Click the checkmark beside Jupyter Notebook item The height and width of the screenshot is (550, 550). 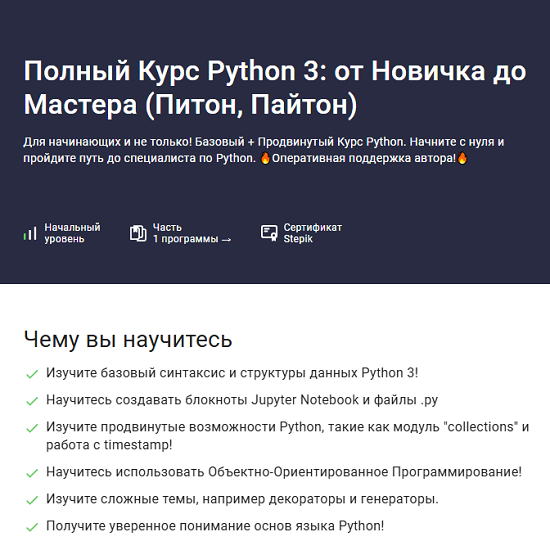click(x=32, y=401)
